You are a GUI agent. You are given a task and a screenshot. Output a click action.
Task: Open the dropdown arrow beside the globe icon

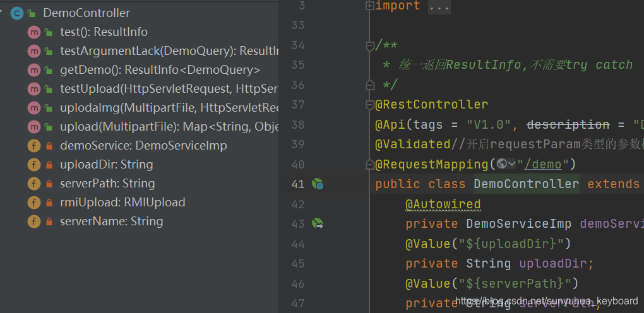click(x=512, y=164)
